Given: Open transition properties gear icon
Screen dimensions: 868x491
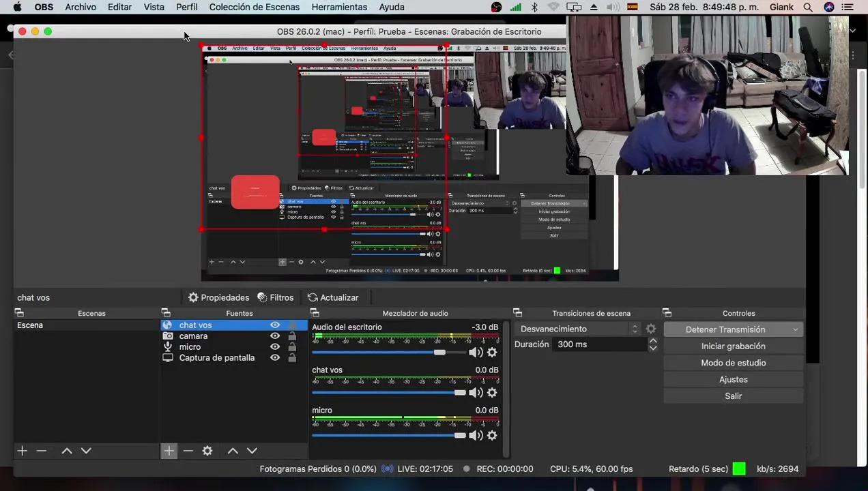Looking at the screenshot, I should pos(651,329).
